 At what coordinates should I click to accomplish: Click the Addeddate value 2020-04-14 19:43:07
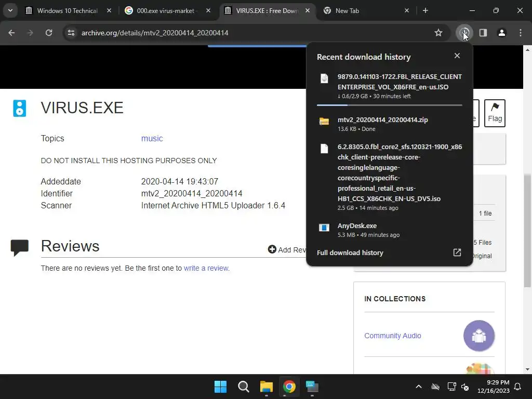(x=179, y=181)
